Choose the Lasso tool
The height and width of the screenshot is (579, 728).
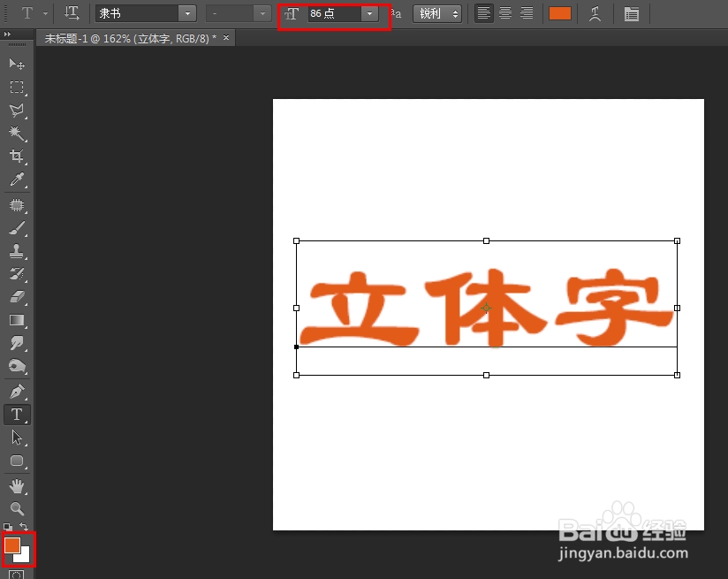(16, 110)
